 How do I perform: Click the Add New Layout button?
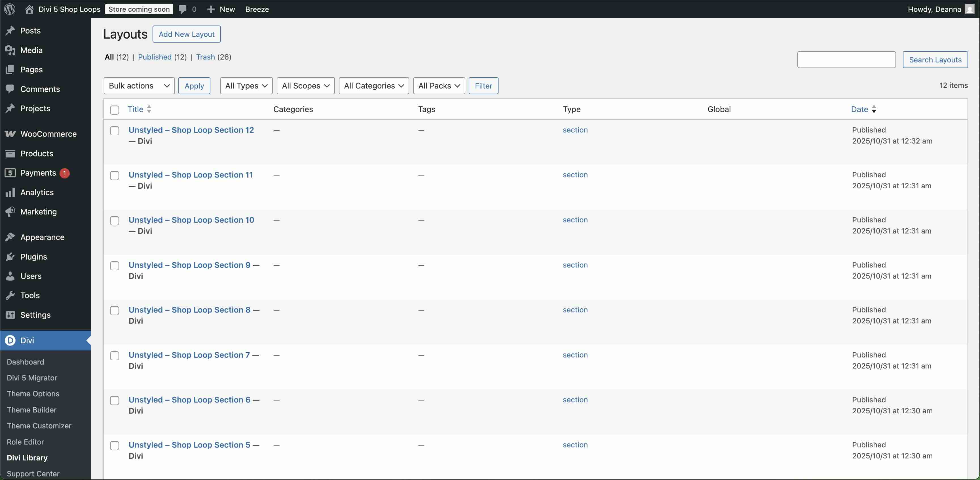click(x=186, y=34)
